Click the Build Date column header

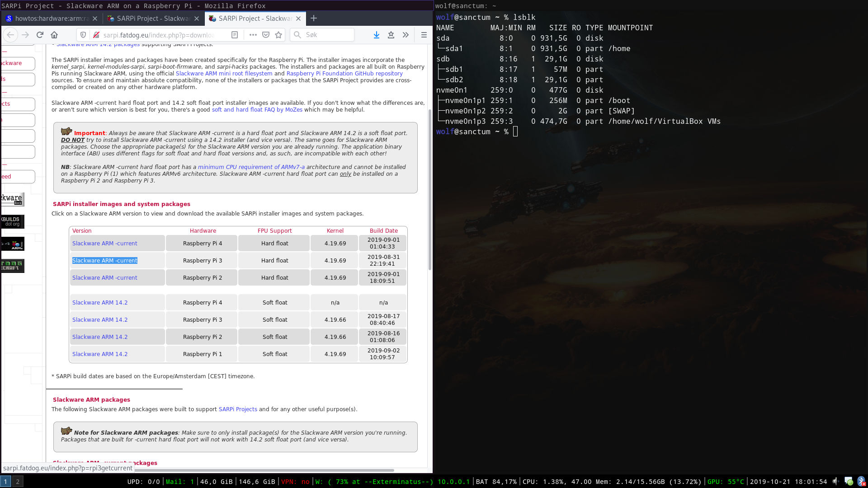pyautogui.click(x=383, y=230)
